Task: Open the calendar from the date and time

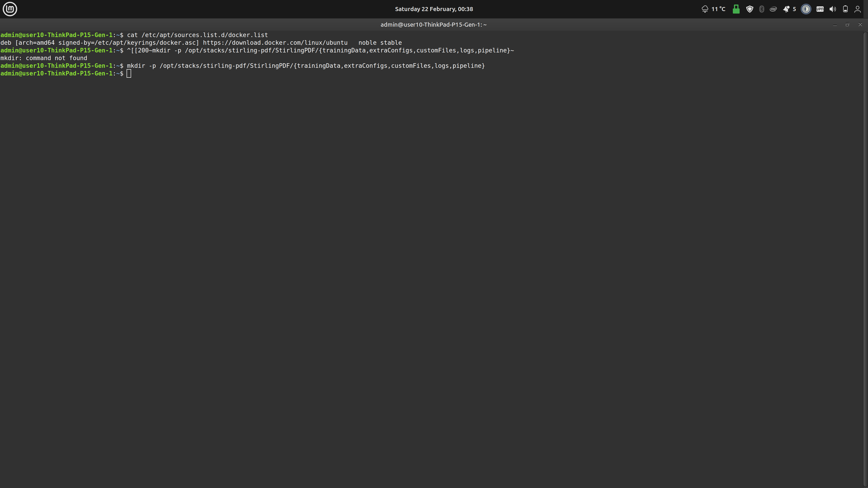Action: (434, 9)
